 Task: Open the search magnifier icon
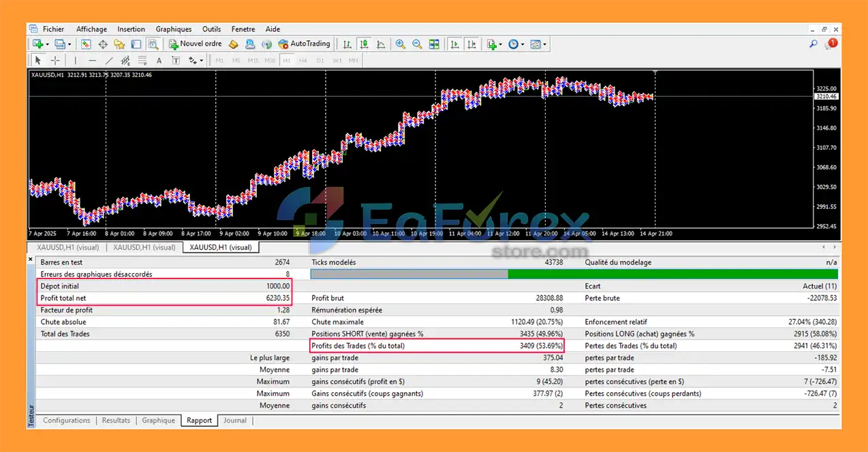click(813, 44)
